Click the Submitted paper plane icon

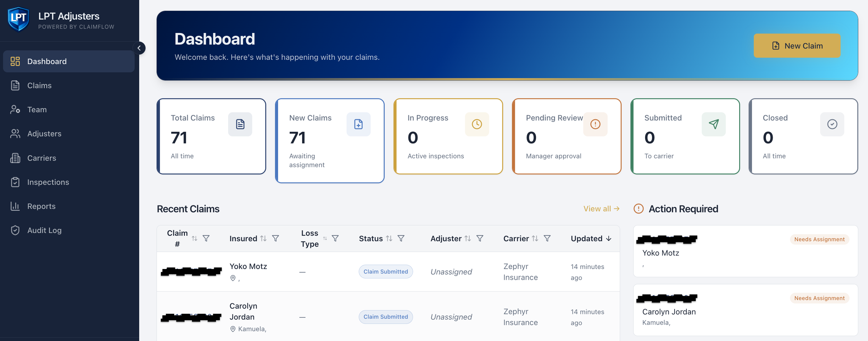click(713, 124)
